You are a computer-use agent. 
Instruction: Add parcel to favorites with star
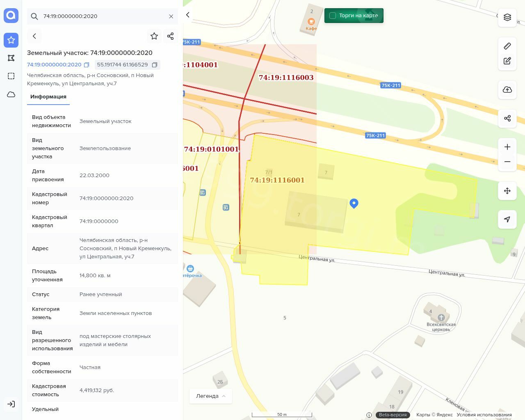tap(154, 36)
